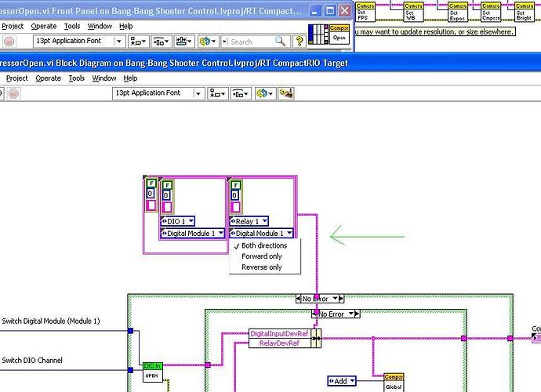The image size is (541, 392).
Task: Toggle False boolean constant above Relay 1
Action: click(x=236, y=185)
